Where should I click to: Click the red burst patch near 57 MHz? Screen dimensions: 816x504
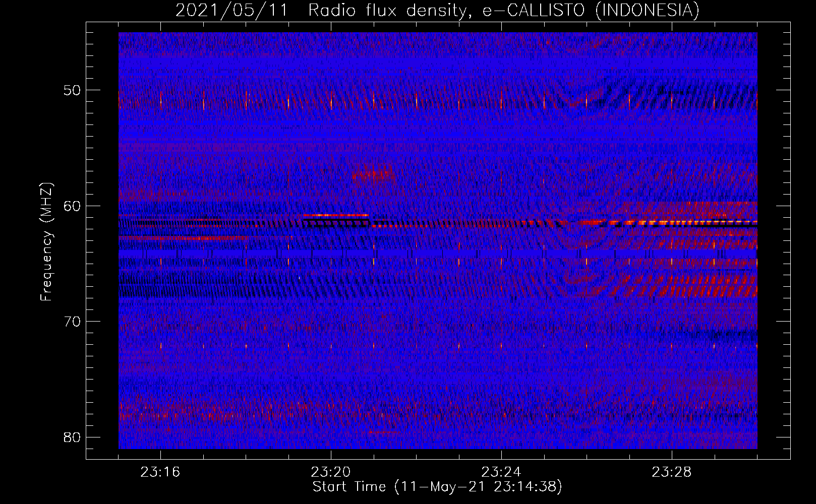click(x=374, y=176)
